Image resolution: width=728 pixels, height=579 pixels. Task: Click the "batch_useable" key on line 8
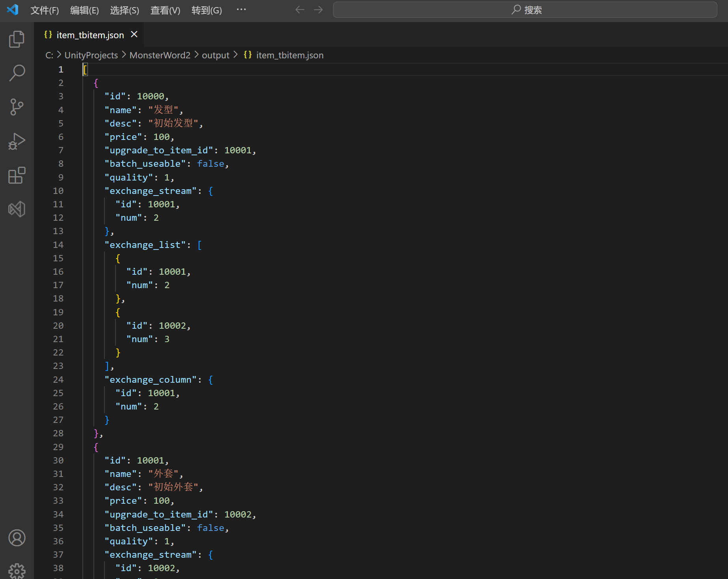(x=145, y=164)
